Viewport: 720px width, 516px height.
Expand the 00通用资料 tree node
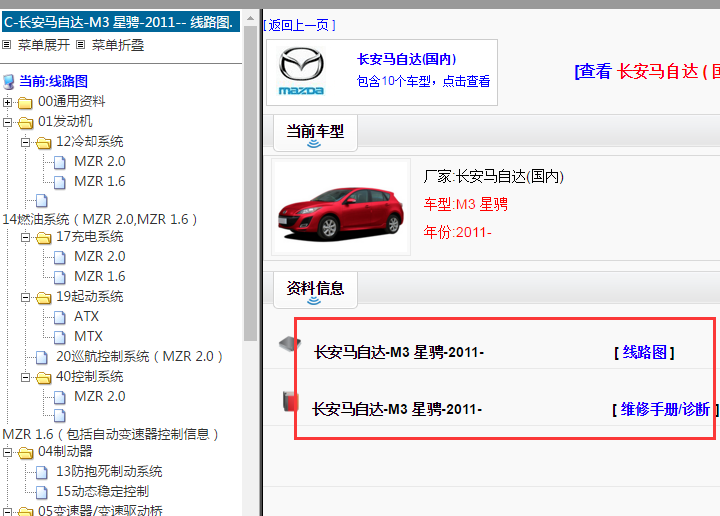(x=7, y=102)
